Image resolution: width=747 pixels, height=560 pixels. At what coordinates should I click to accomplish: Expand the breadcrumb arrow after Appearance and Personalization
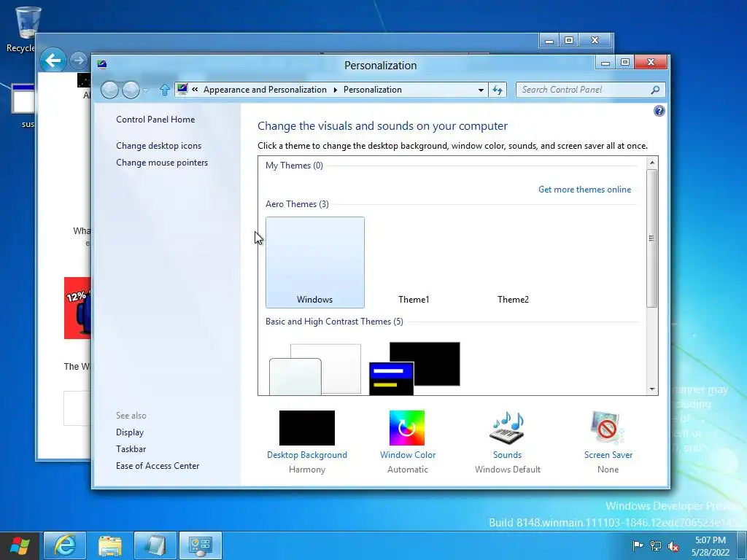coord(336,90)
